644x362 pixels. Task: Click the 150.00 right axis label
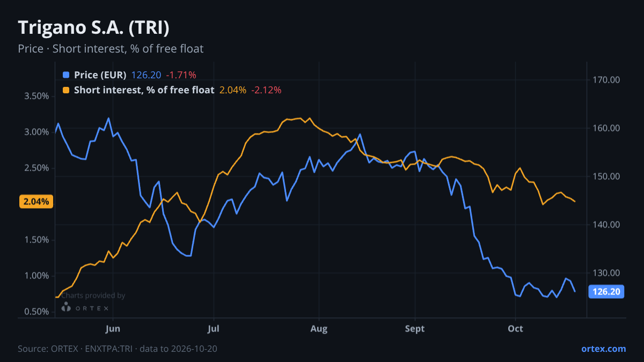[x=606, y=176]
